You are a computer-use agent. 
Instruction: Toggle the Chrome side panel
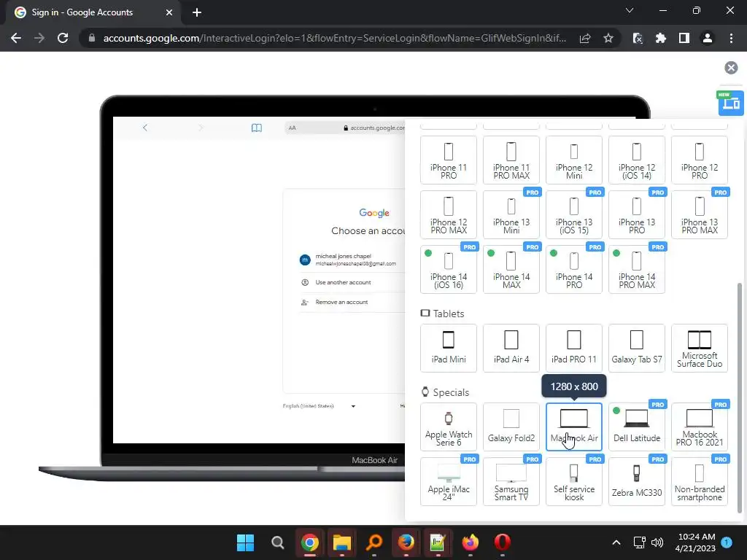pyautogui.click(x=684, y=38)
